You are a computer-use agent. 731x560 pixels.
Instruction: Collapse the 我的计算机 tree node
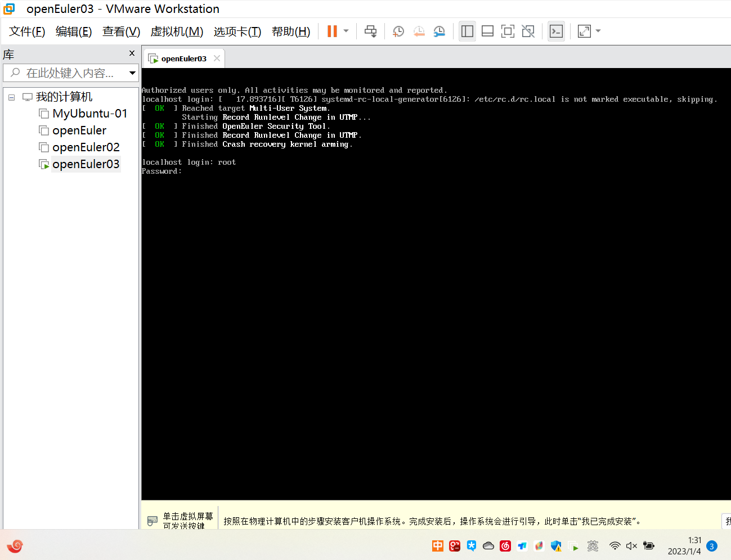point(11,97)
